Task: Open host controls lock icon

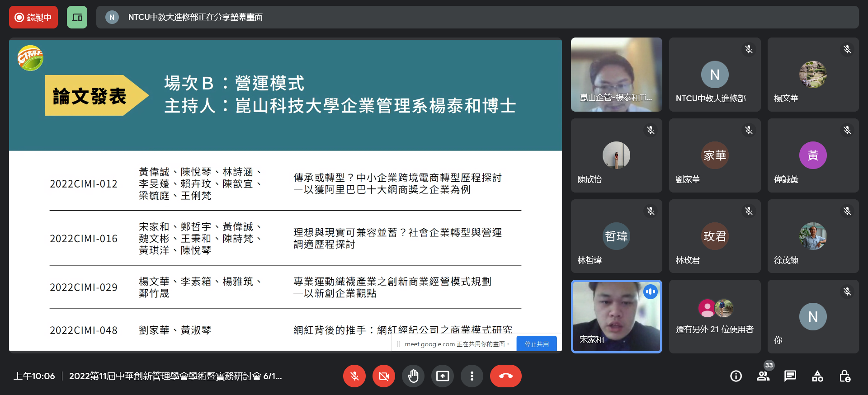Action: (x=844, y=376)
